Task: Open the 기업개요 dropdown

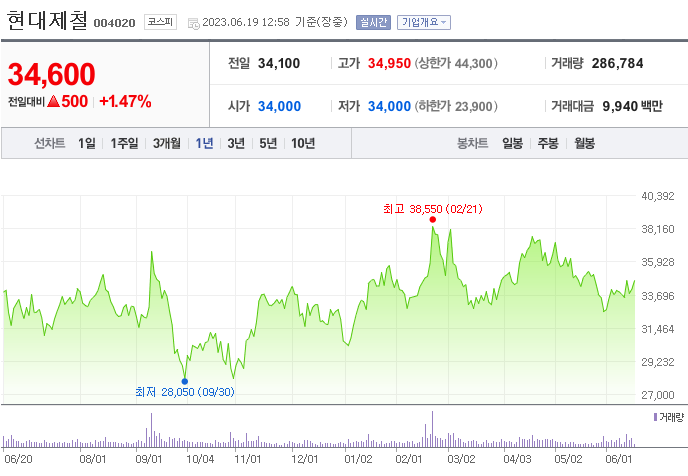Action: (x=423, y=22)
